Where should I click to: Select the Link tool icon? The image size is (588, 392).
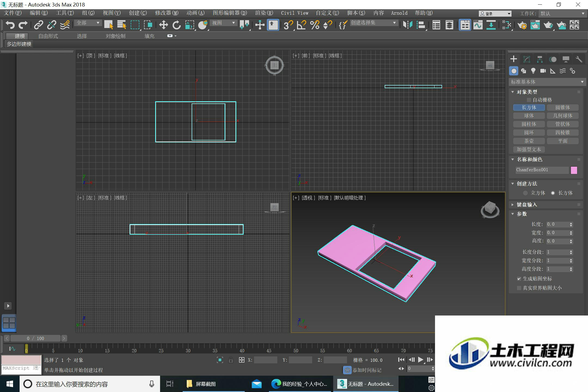tap(38, 25)
